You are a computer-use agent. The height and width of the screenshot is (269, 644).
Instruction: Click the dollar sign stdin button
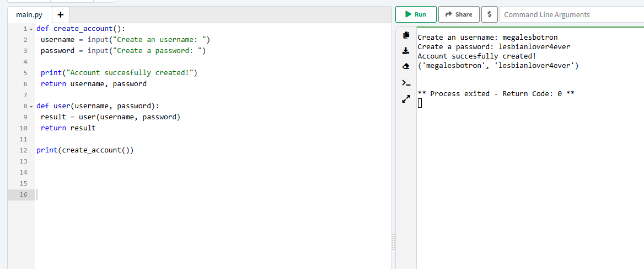[x=490, y=14]
